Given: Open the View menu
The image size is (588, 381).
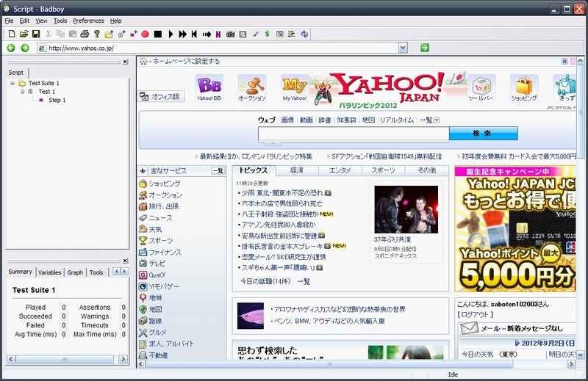Looking at the screenshot, I should pos(41,21).
